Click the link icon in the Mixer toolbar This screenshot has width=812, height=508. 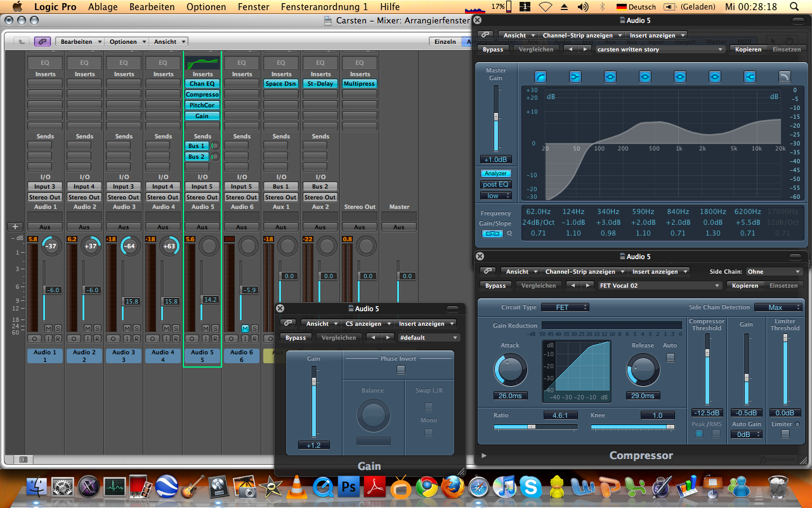pyautogui.click(x=43, y=41)
